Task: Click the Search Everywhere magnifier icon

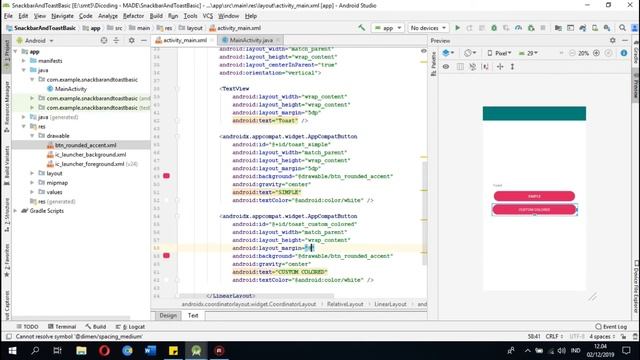Action: (622, 28)
